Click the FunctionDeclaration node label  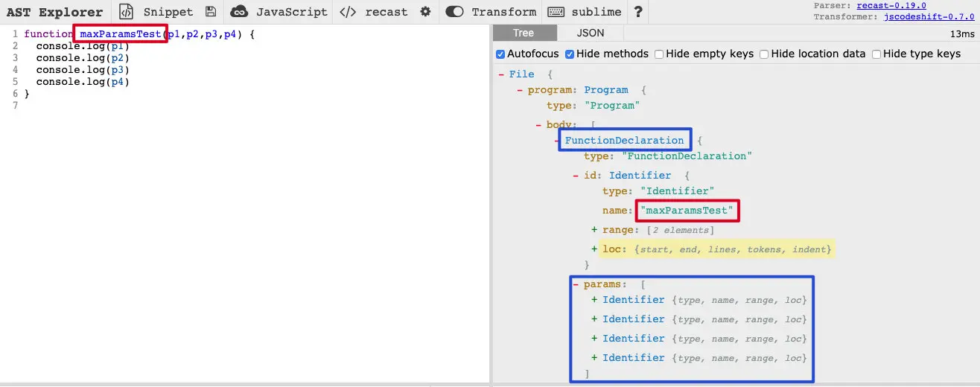(x=624, y=140)
